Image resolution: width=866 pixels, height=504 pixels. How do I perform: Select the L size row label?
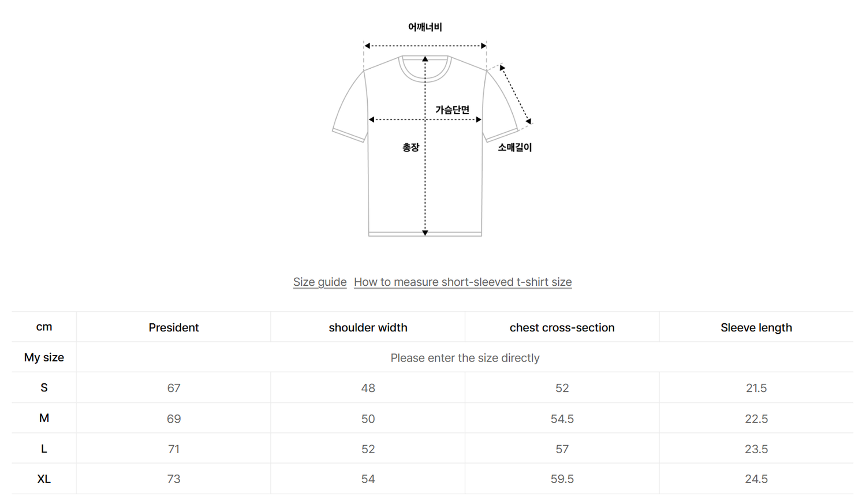click(44, 449)
